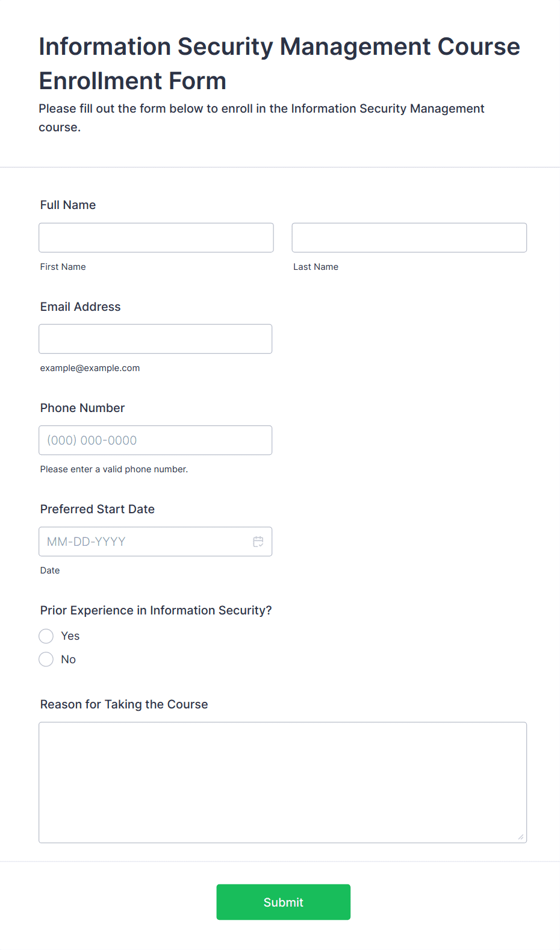
Task: Select Yes for prior experience
Action: [x=46, y=636]
